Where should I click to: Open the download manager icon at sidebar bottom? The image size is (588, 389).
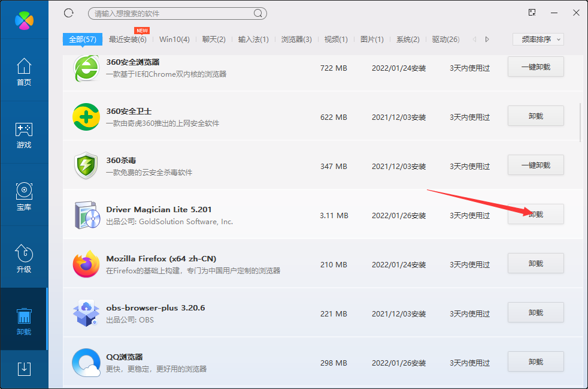coord(24,369)
